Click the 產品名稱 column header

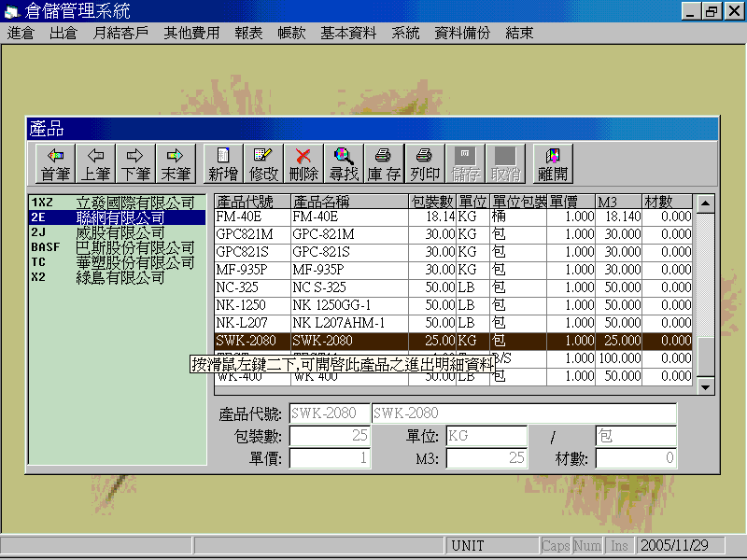tap(349, 202)
